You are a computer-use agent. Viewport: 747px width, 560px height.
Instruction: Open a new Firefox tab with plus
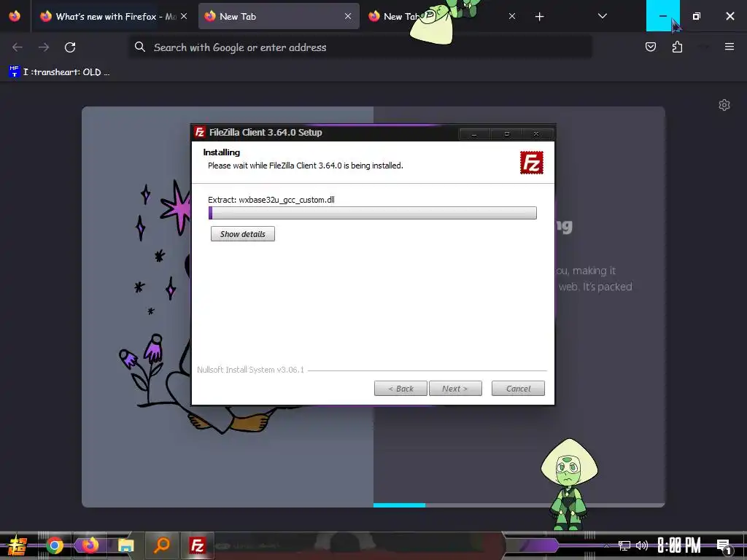click(x=539, y=17)
